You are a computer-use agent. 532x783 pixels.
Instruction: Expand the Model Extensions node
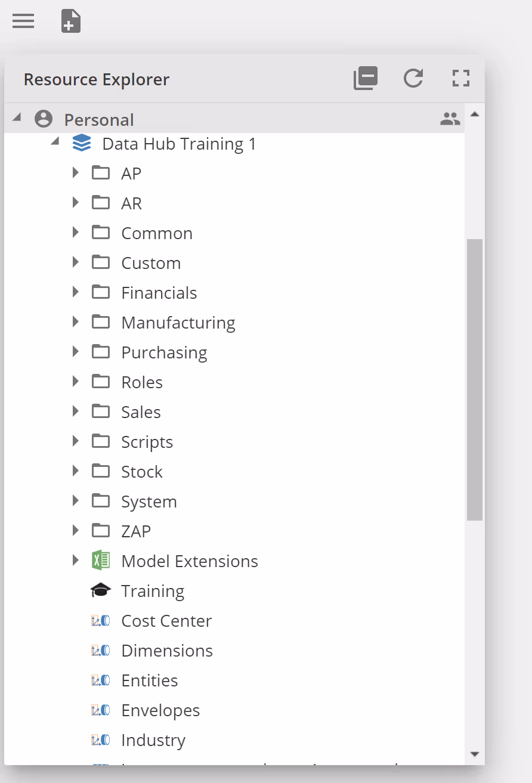coord(75,561)
